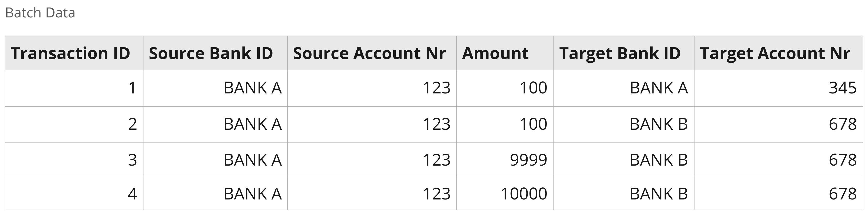Image resolution: width=868 pixels, height=214 pixels.
Task: Select the Source Bank ID header
Action: pyautogui.click(x=211, y=53)
